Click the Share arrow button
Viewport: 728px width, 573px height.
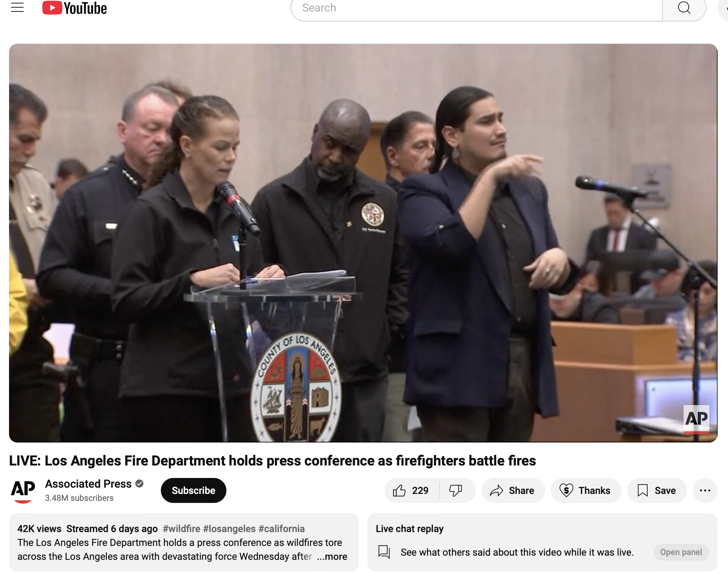point(513,490)
